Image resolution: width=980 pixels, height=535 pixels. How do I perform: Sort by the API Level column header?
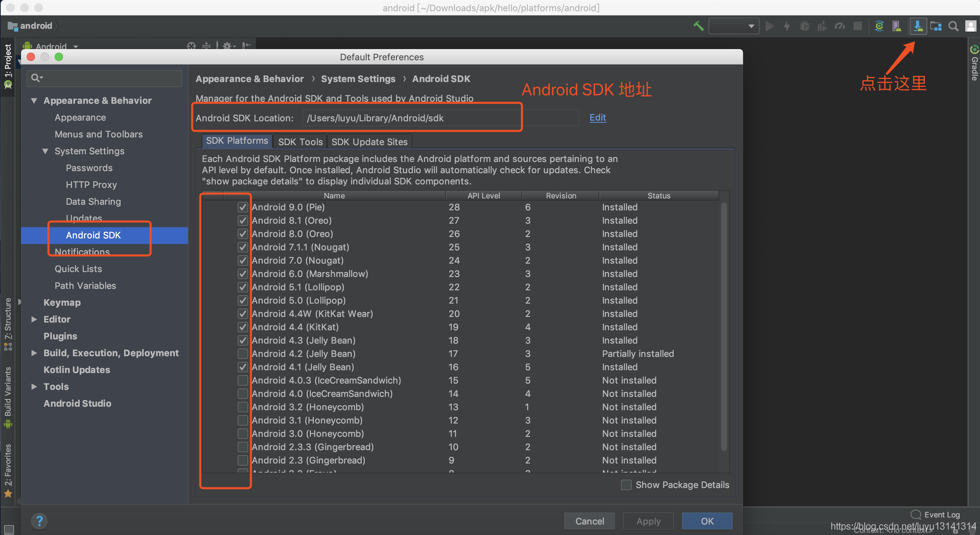pos(484,196)
